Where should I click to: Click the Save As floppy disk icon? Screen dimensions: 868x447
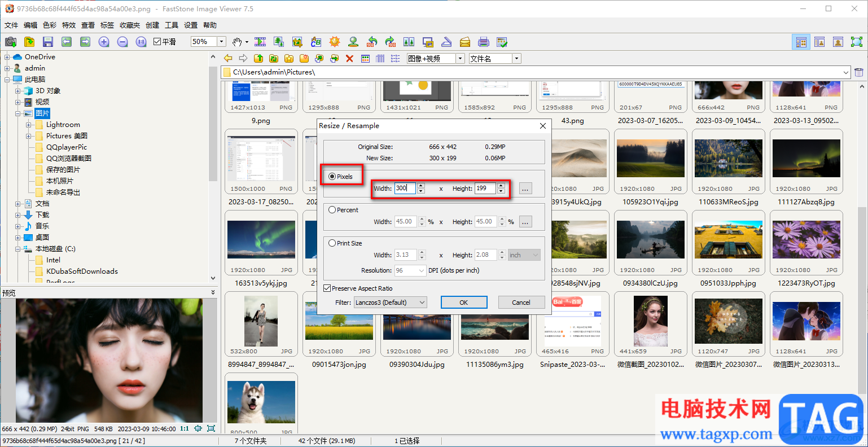pos(48,42)
